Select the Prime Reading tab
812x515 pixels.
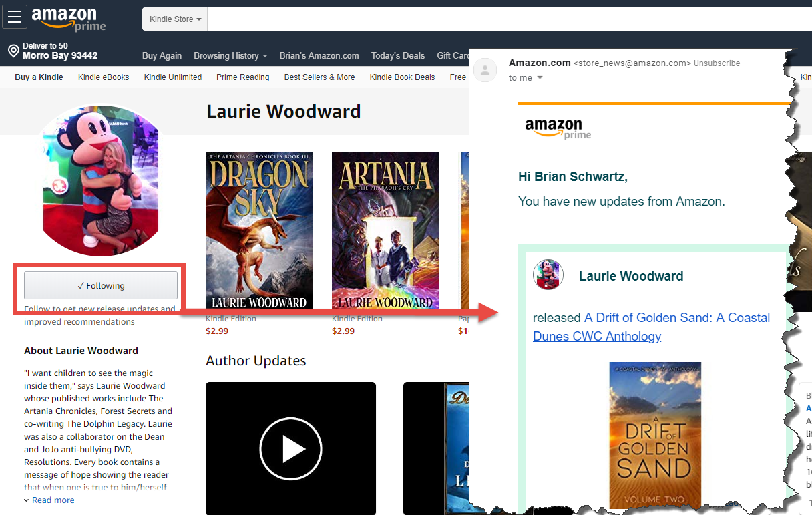click(243, 77)
